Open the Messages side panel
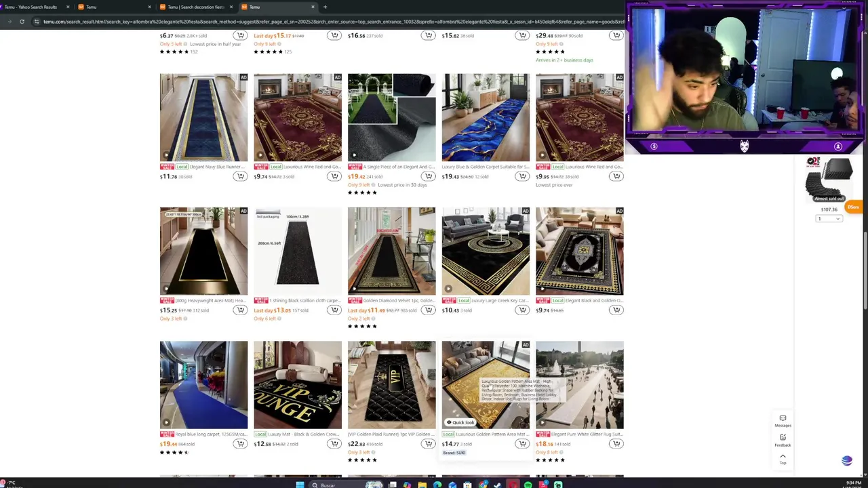Screen dimensions: 868x488 [783, 421]
